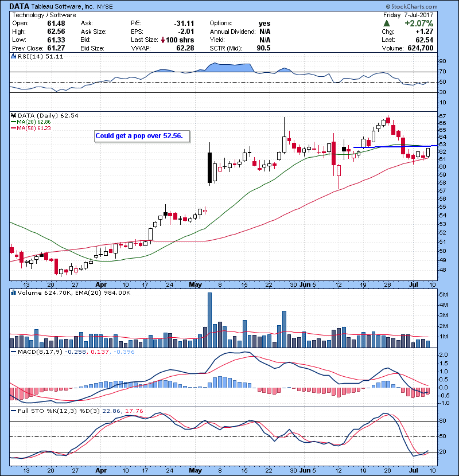Click the green up-triangle change indicator

click(386, 24)
